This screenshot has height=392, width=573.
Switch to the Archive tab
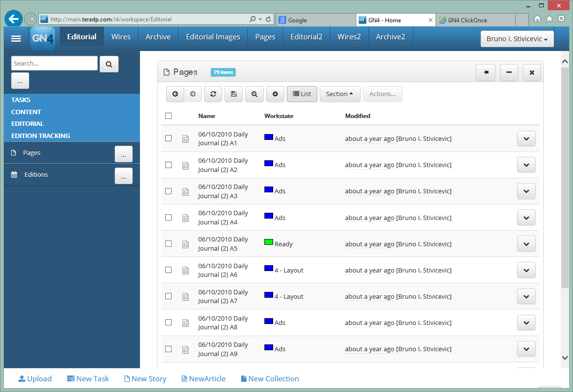coord(158,37)
